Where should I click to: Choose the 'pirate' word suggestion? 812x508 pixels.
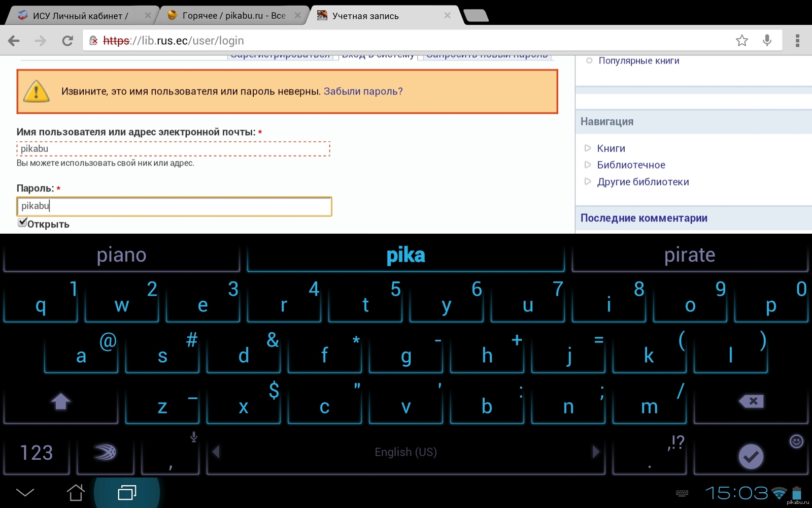click(689, 255)
